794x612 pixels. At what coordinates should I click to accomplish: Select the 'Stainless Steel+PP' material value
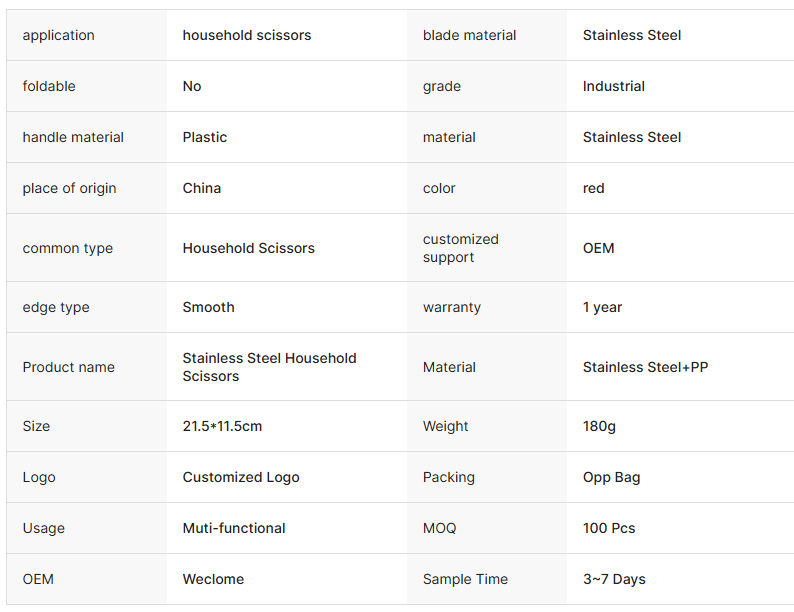point(645,367)
